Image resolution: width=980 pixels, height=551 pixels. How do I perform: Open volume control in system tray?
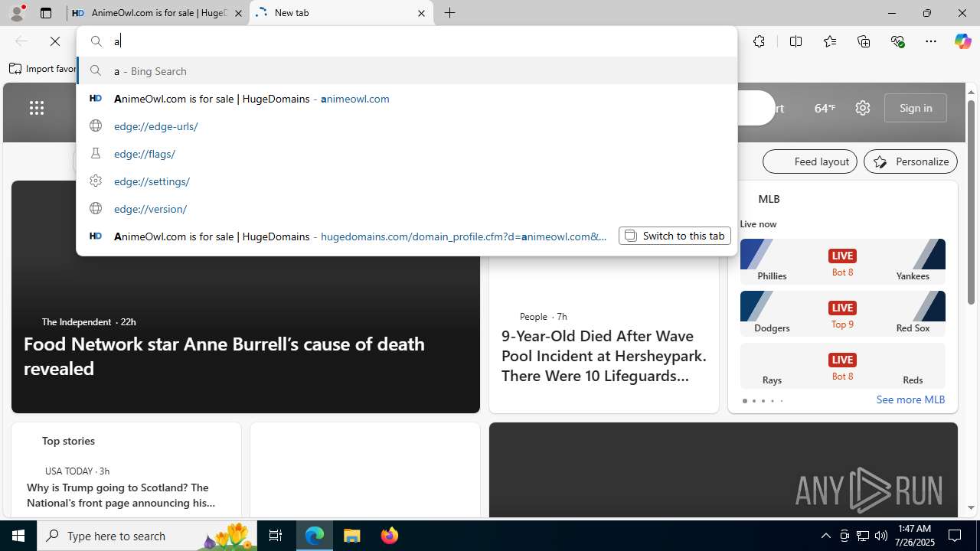[881, 536]
